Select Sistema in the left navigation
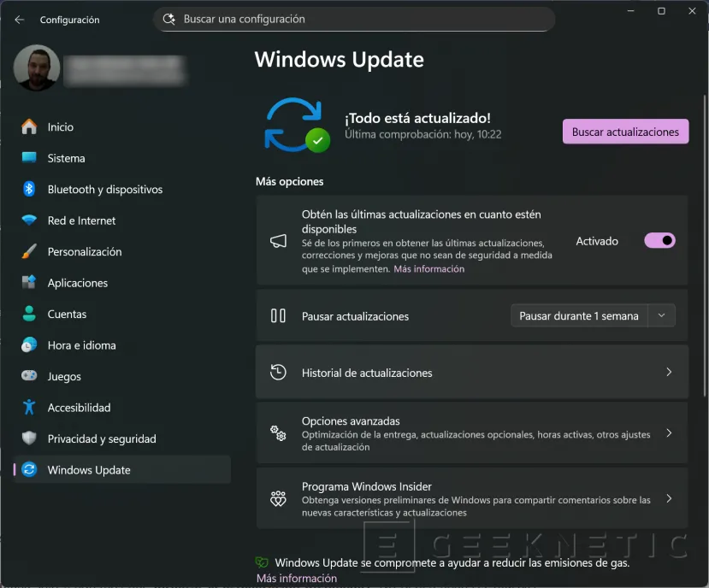Viewport: 709px width, 588px height. (x=67, y=158)
